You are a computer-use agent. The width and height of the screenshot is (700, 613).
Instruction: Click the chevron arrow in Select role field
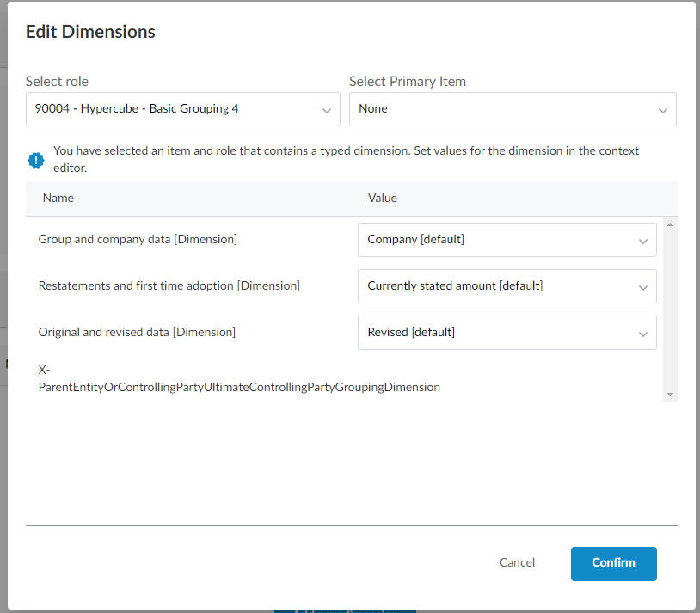[x=327, y=110]
